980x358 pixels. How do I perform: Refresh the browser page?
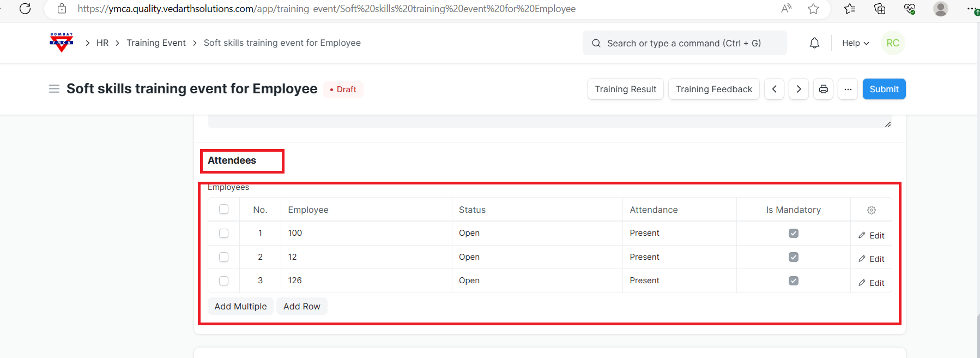pos(25,9)
